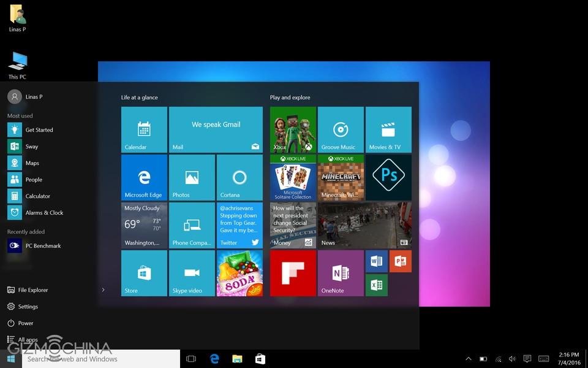Open the OneNote tile
The image size is (588, 368).
coord(341,273)
